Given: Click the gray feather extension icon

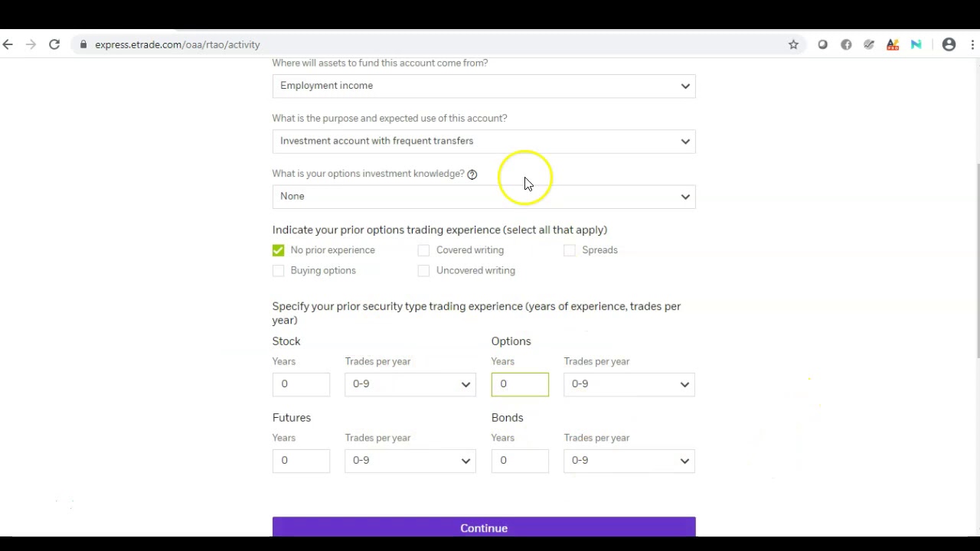Looking at the screenshot, I should tap(869, 45).
